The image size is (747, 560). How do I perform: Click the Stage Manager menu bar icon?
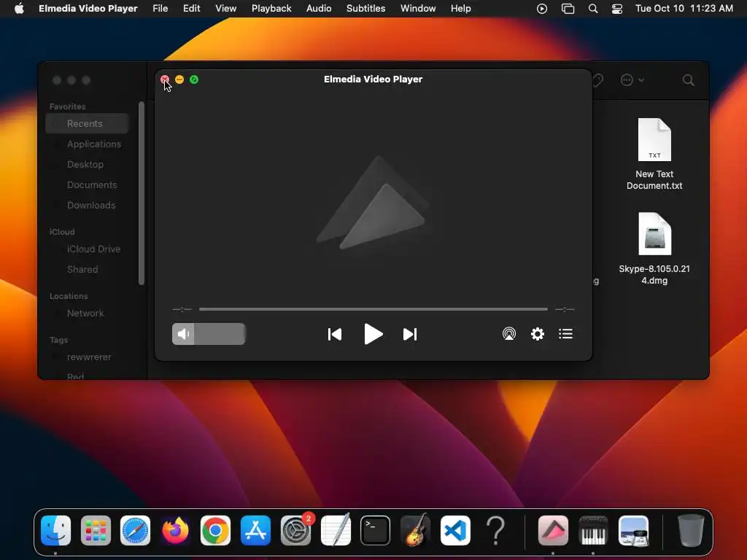coord(568,9)
